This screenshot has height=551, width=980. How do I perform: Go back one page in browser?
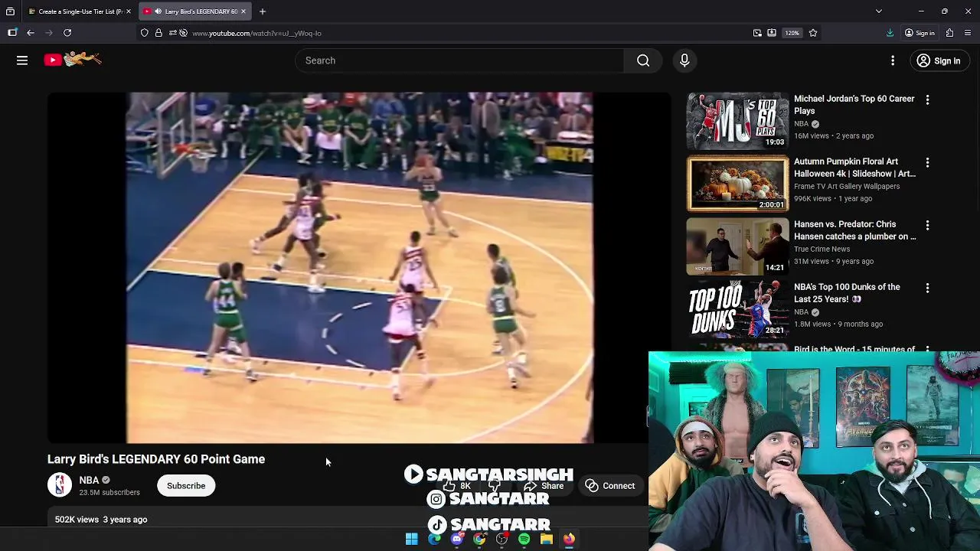point(31,33)
